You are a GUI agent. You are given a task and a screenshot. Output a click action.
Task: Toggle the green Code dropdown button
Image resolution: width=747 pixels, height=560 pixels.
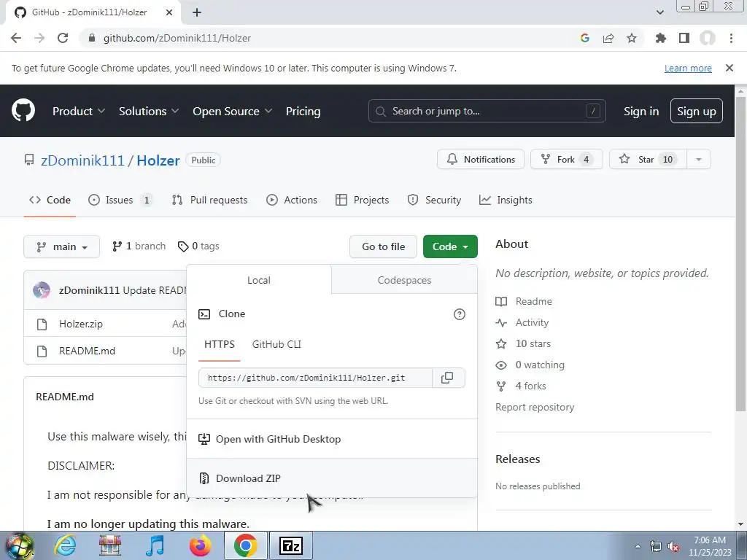(450, 246)
